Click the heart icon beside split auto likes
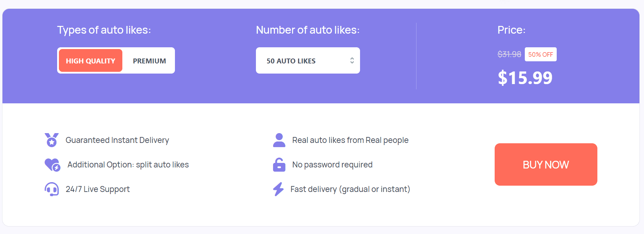The height and width of the screenshot is (234, 644). (52, 165)
